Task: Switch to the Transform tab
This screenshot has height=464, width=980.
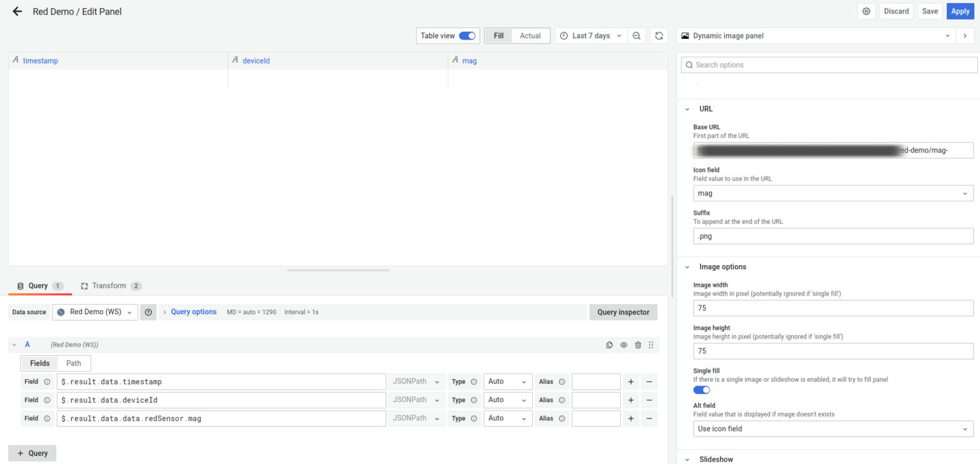Action: tap(108, 286)
